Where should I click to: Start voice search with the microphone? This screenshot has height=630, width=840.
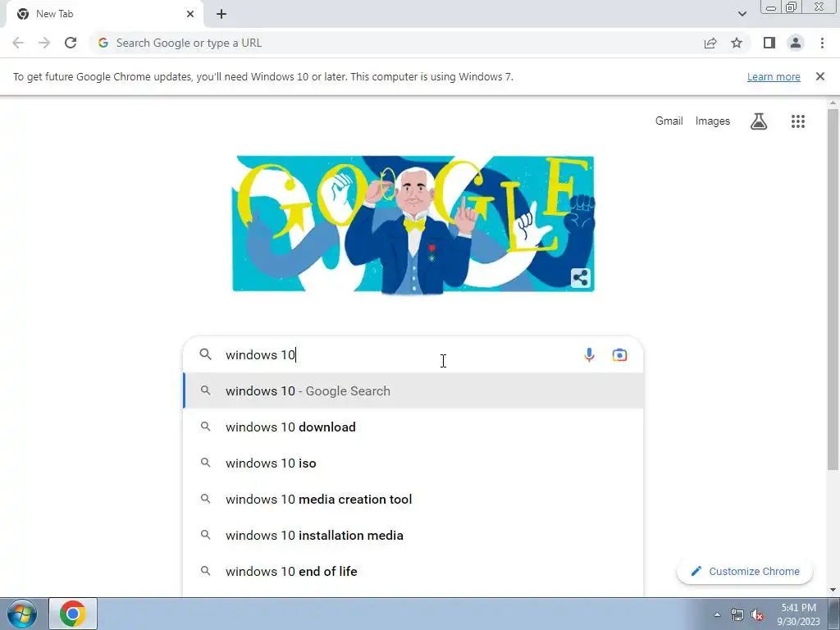click(x=589, y=354)
